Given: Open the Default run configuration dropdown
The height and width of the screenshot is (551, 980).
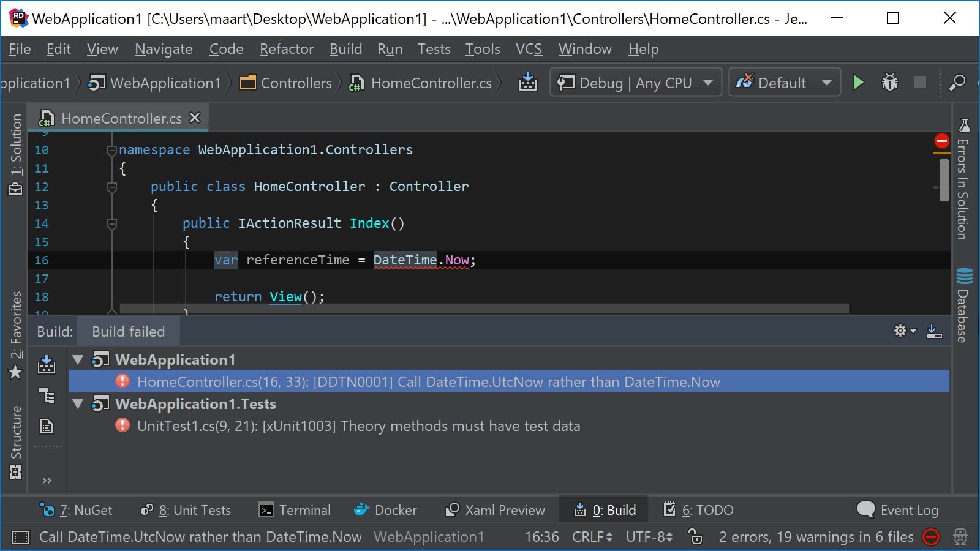Looking at the screenshot, I should pos(785,82).
